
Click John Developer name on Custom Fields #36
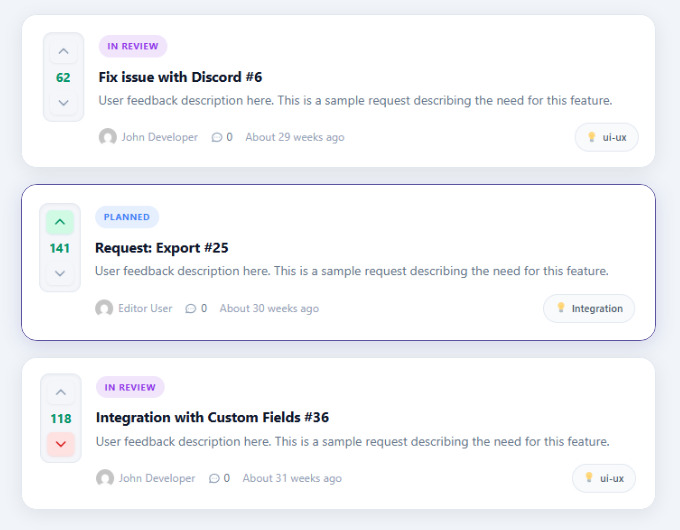[x=157, y=478]
